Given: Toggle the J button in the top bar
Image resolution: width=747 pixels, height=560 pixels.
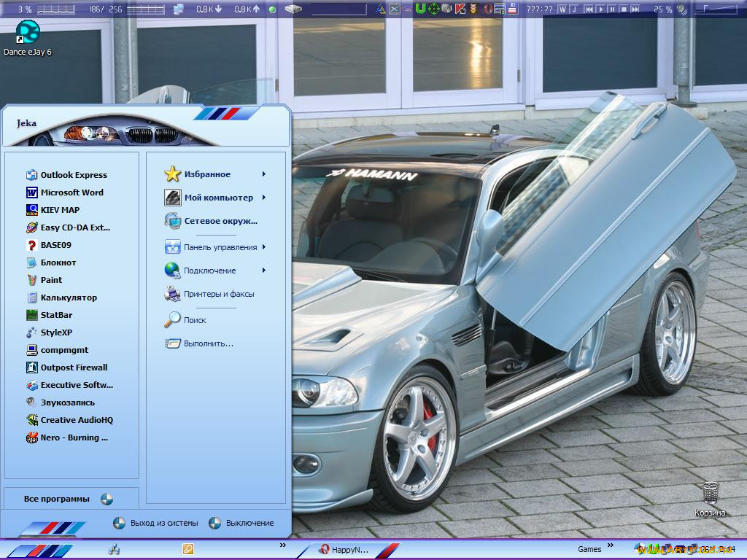Looking at the screenshot, I should pos(574,9).
